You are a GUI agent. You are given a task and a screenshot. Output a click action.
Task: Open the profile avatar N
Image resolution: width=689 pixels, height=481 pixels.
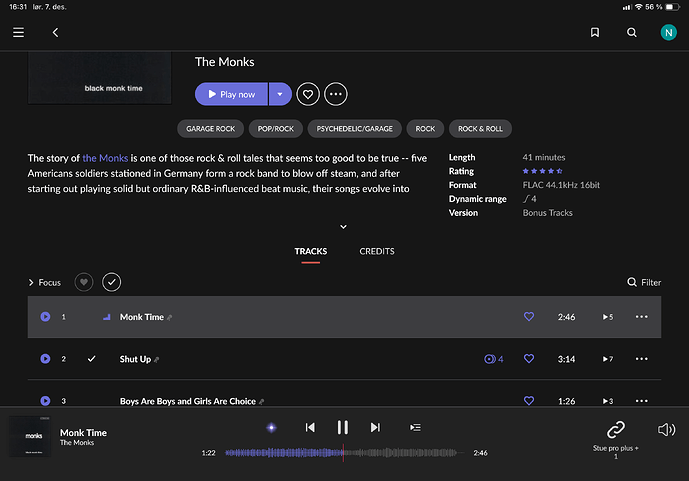(x=668, y=33)
